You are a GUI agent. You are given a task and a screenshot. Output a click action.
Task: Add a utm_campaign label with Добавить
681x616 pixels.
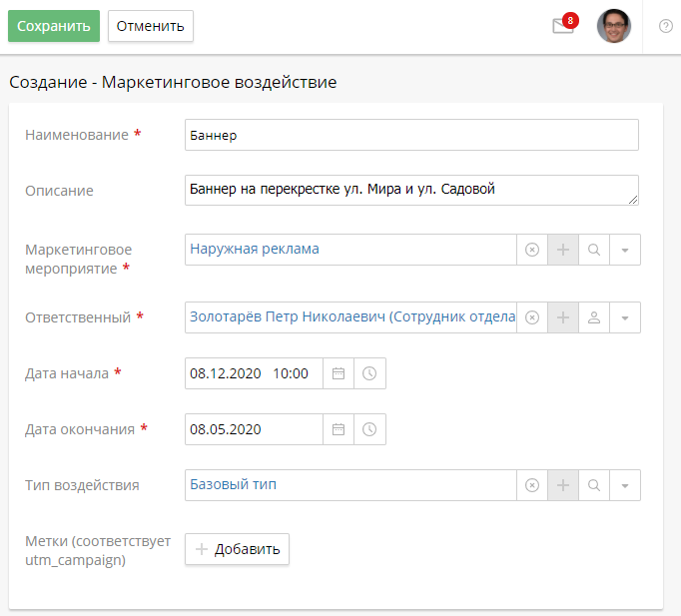pyautogui.click(x=237, y=549)
